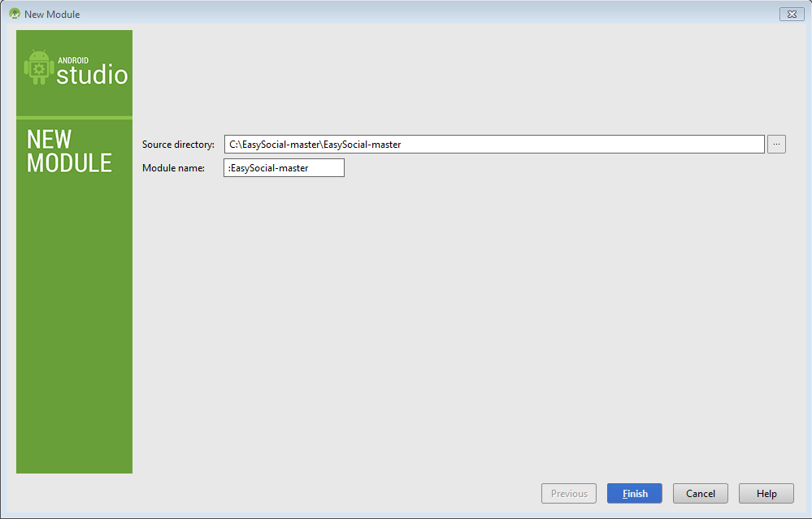The image size is (812, 519).
Task: Focus the Module name field
Action: tap(284, 167)
